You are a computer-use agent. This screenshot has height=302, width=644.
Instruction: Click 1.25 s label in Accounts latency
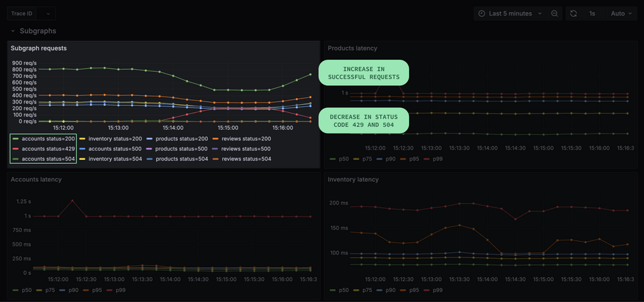[23, 201]
